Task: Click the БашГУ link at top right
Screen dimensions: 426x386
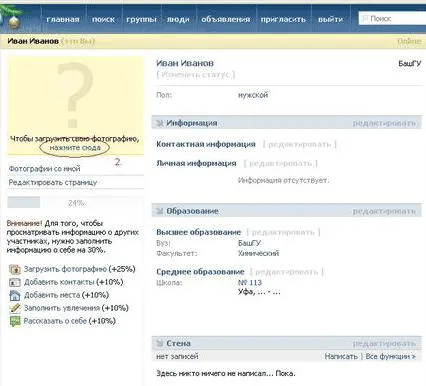Action: click(410, 63)
